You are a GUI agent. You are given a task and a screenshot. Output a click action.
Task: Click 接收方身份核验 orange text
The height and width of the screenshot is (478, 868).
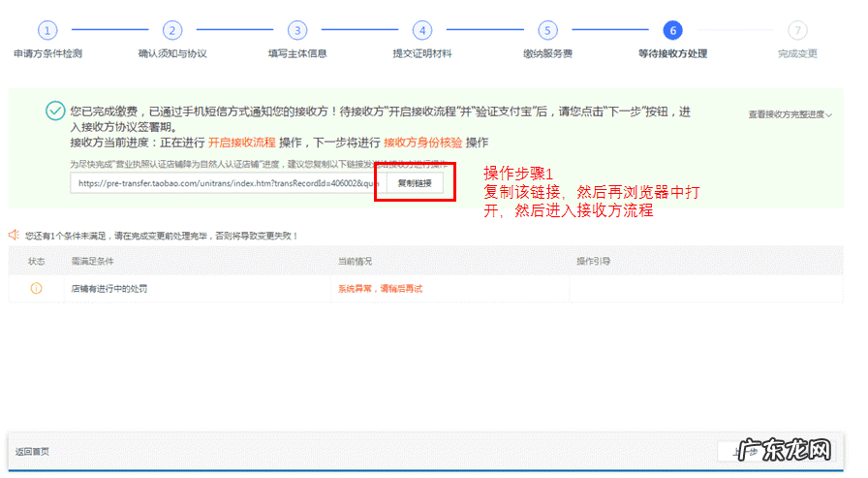[x=423, y=143]
